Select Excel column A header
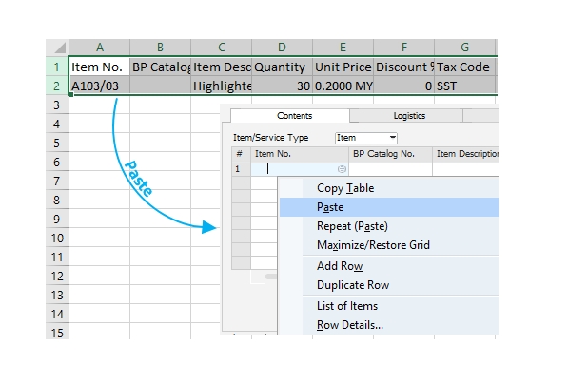The width and height of the screenshot is (588, 383). click(99, 48)
